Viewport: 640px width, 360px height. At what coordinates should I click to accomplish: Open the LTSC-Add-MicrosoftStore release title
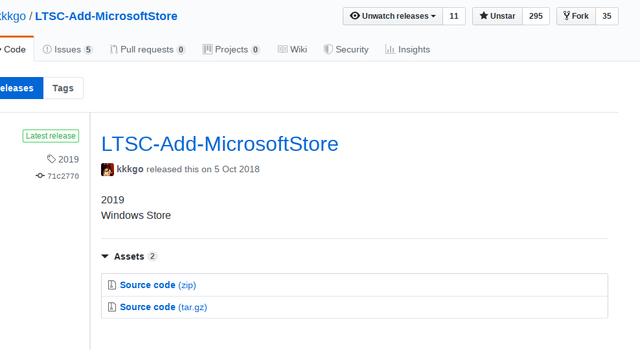pyautogui.click(x=220, y=144)
